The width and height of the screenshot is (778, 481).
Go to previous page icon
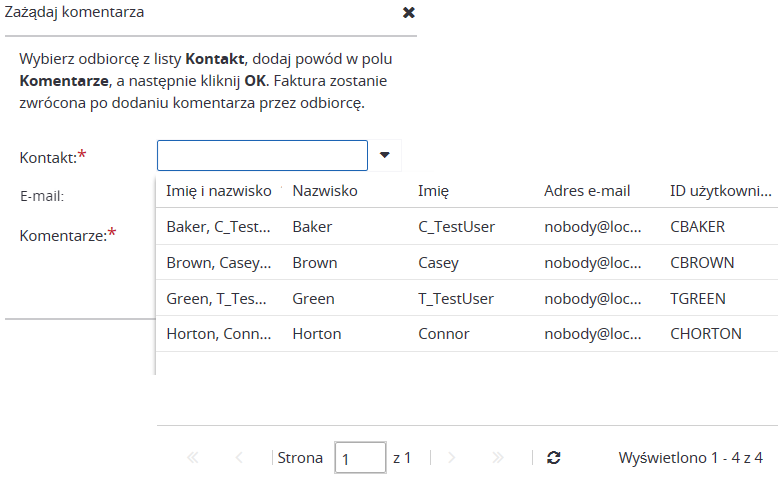(239, 457)
